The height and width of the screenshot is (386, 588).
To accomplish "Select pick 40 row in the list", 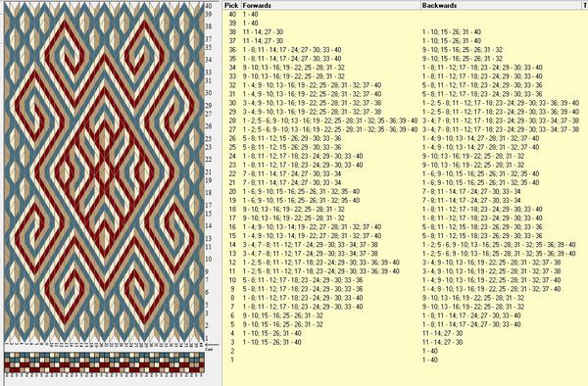I will click(x=405, y=15).
